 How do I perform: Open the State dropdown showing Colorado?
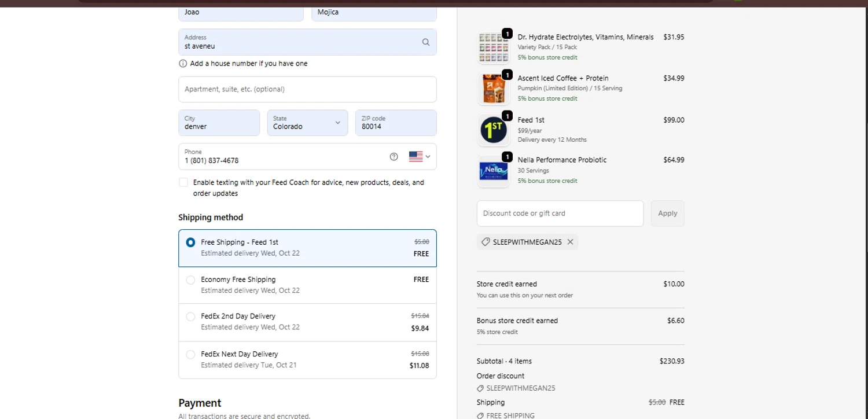[x=307, y=123]
